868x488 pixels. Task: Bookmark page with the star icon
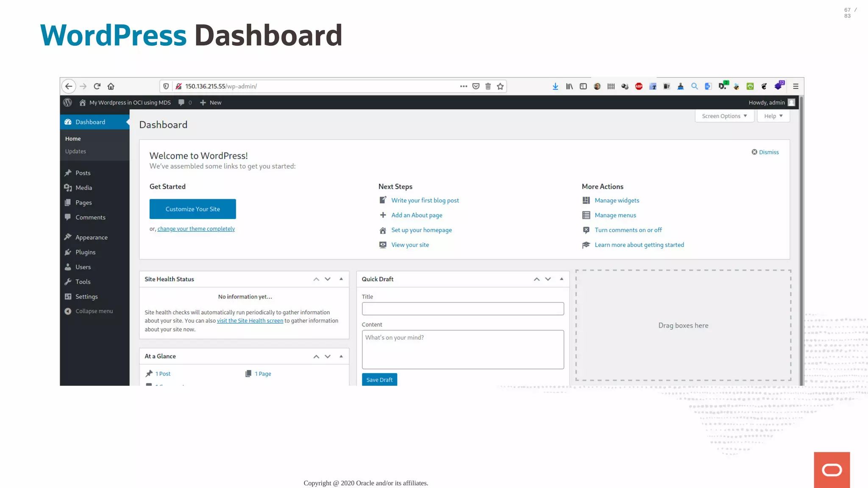pyautogui.click(x=500, y=86)
